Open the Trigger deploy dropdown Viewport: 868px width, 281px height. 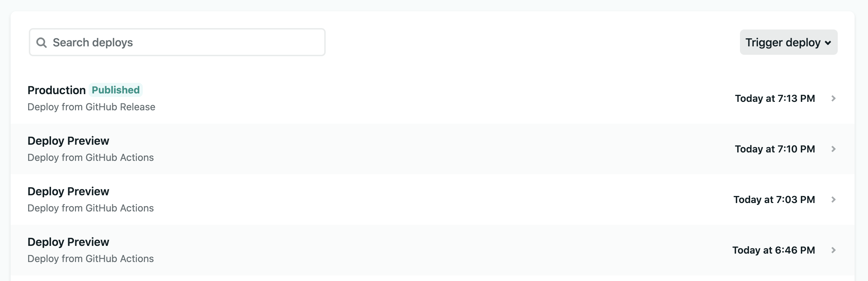click(x=789, y=42)
